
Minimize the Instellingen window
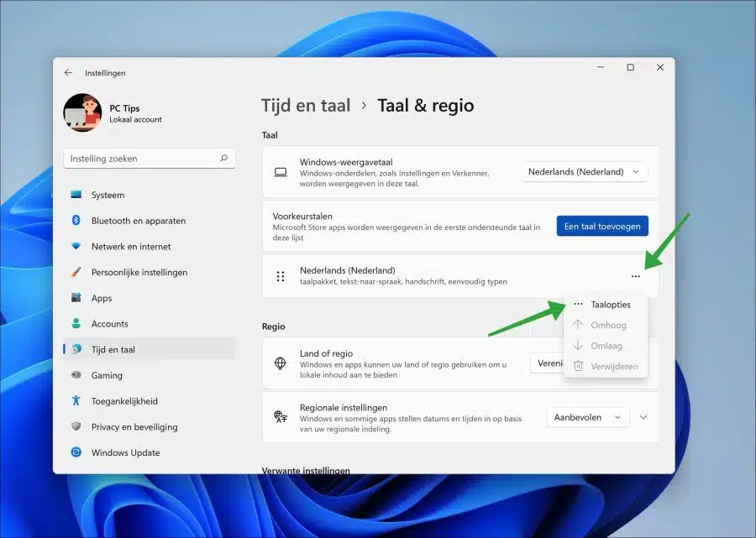coord(601,67)
